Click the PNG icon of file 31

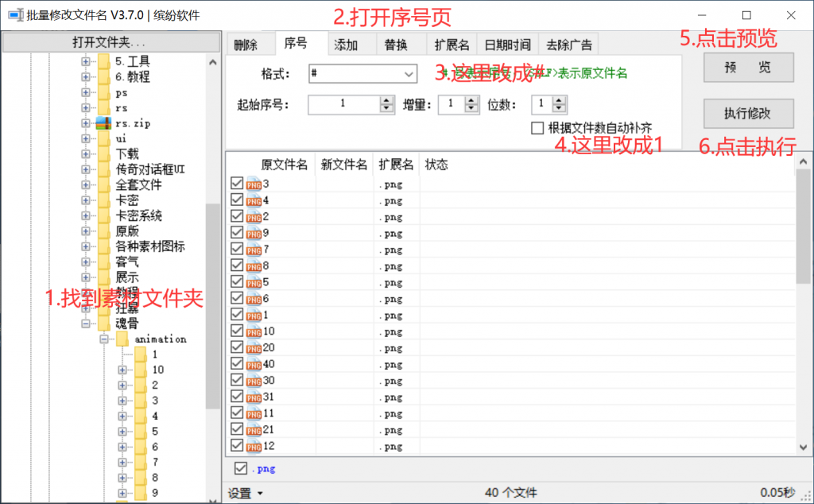(254, 397)
